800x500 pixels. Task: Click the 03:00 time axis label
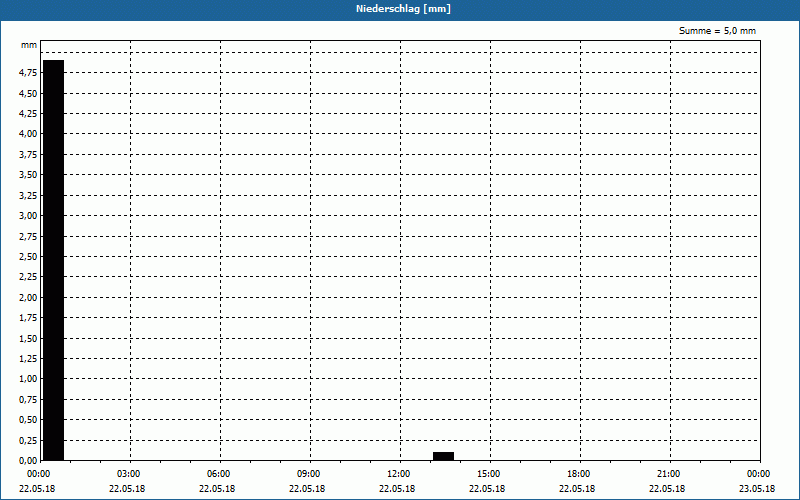pos(129,474)
